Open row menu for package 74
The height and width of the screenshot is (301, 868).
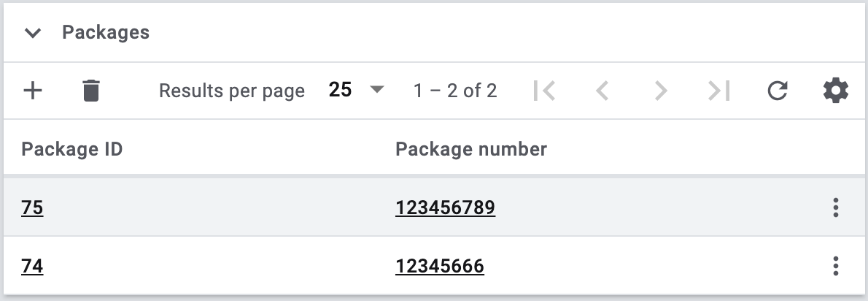point(835,266)
